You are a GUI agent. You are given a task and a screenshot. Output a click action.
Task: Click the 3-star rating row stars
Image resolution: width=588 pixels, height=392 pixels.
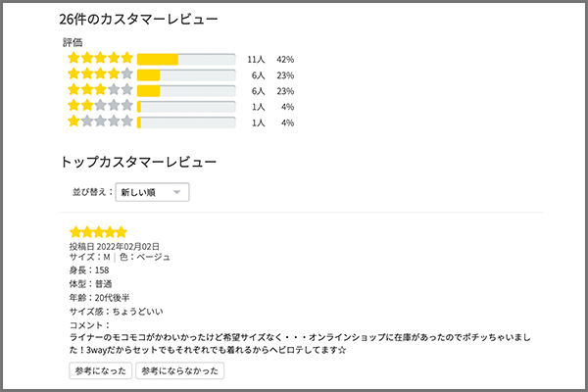coord(100,90)
